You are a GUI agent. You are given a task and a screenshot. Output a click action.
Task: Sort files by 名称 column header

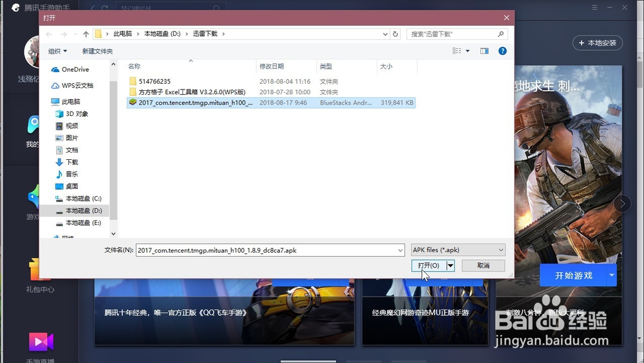point(191,66)
